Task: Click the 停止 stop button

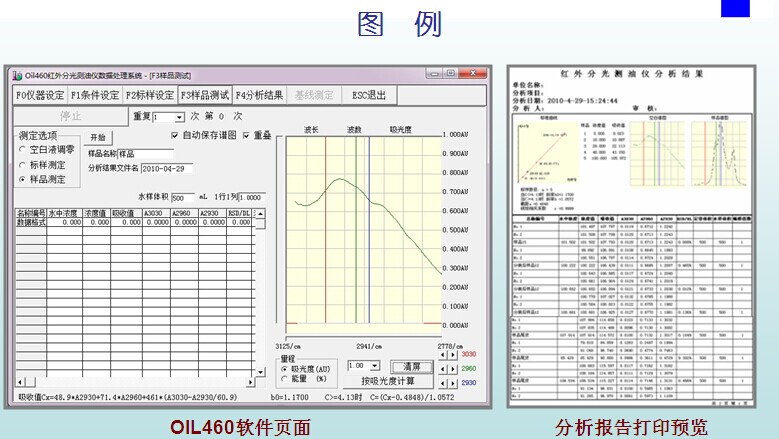Action: [x=71, y=116]
